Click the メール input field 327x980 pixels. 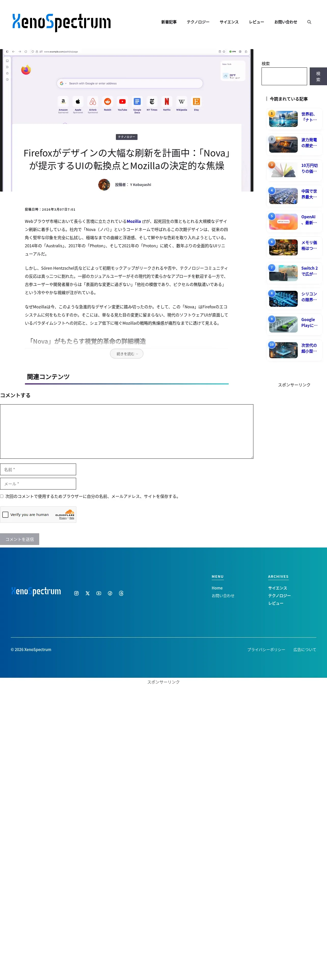pos(38,484)
